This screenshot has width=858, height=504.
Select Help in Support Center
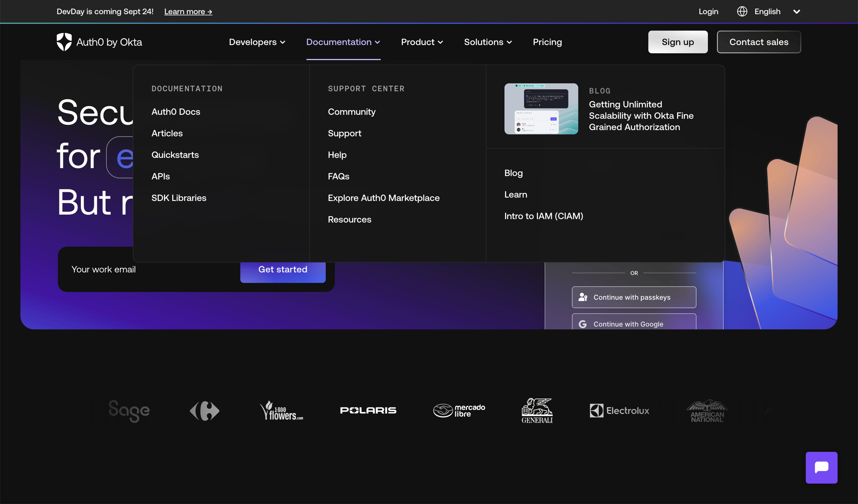pyautogui.click(x=337, y=155)
